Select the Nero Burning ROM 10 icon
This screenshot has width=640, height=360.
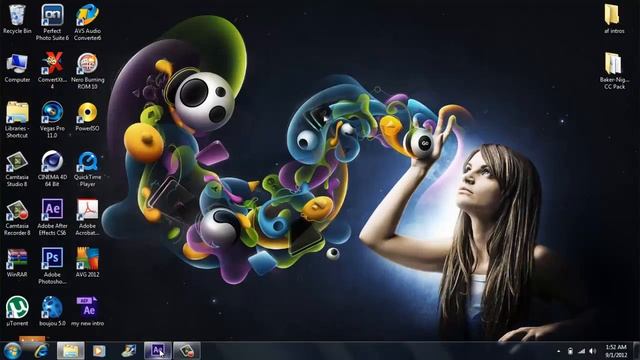[x=87, y=71]
